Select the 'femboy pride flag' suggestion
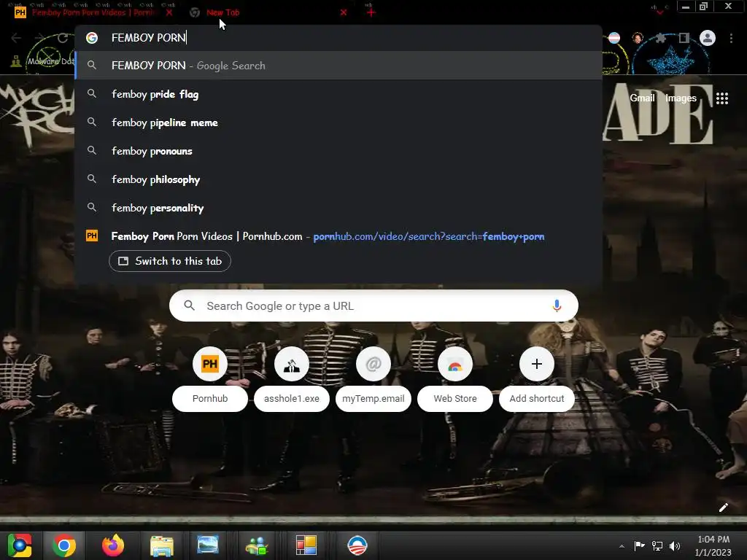This screenshot has height=560, width=747. 338,94
